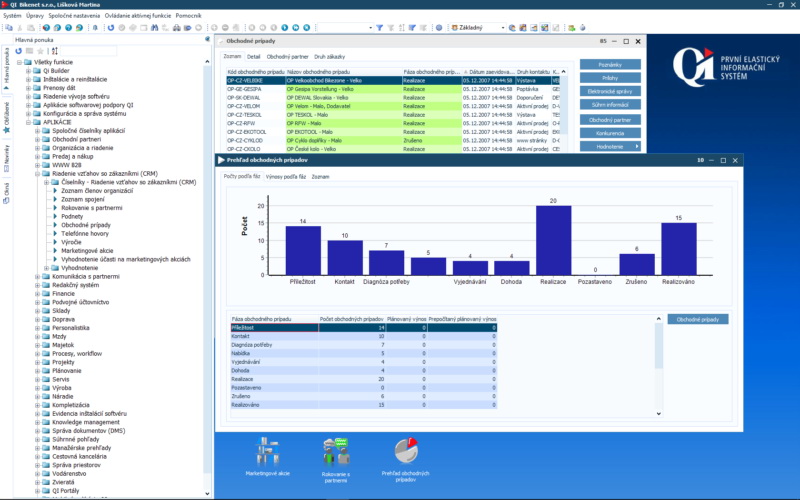Click the Poznámky button
Viewport: 800px width, 500px height.
pos(610,65)
